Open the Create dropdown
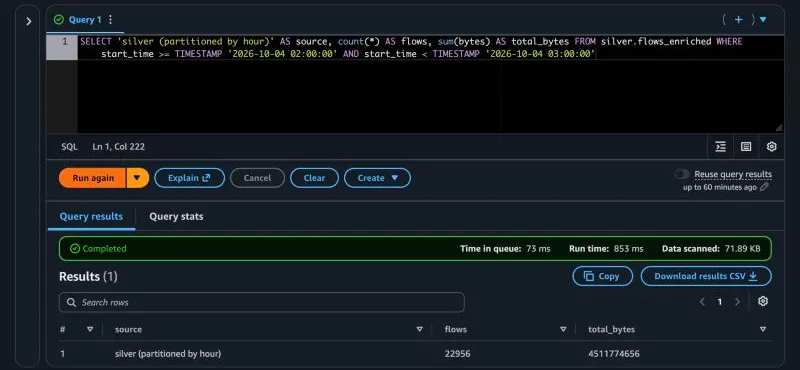The image size is (800, 370). (378, 178)
